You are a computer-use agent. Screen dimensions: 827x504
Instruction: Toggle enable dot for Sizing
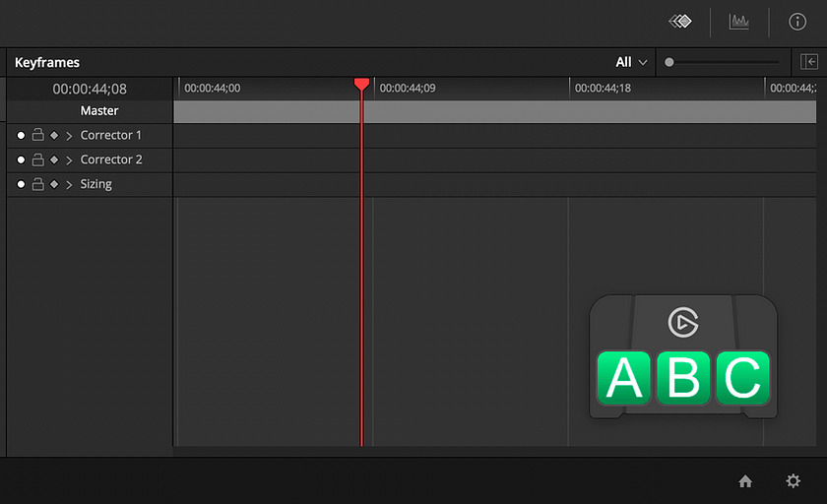(x=21, y=184)
